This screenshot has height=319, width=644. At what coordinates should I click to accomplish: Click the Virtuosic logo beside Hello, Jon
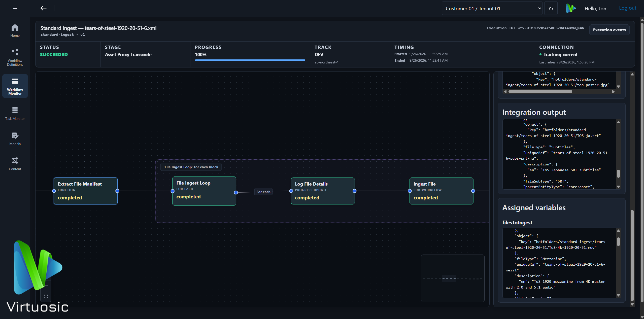571,8
